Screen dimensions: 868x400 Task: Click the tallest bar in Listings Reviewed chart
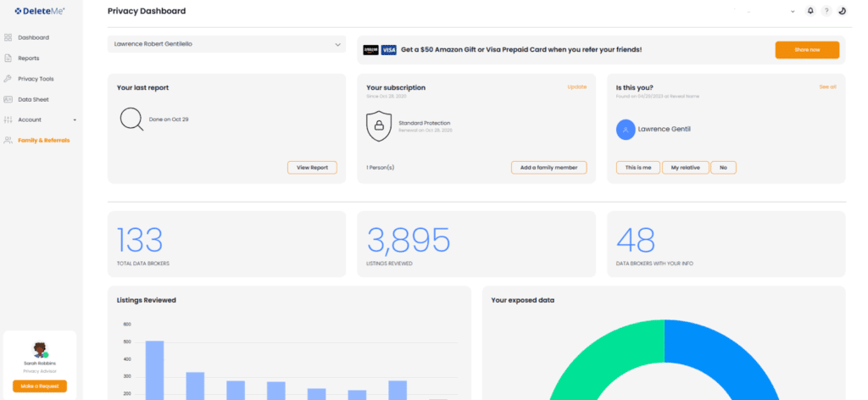coord(154,369)
